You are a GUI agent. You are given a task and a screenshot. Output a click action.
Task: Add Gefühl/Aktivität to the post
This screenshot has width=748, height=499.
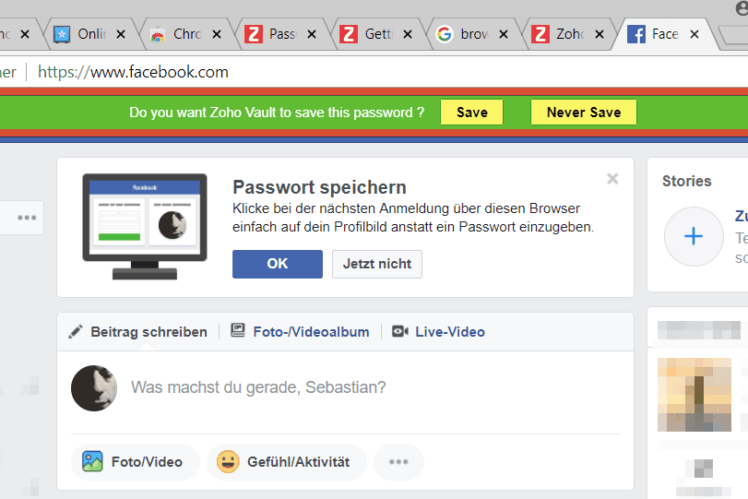tap(286, 462)
